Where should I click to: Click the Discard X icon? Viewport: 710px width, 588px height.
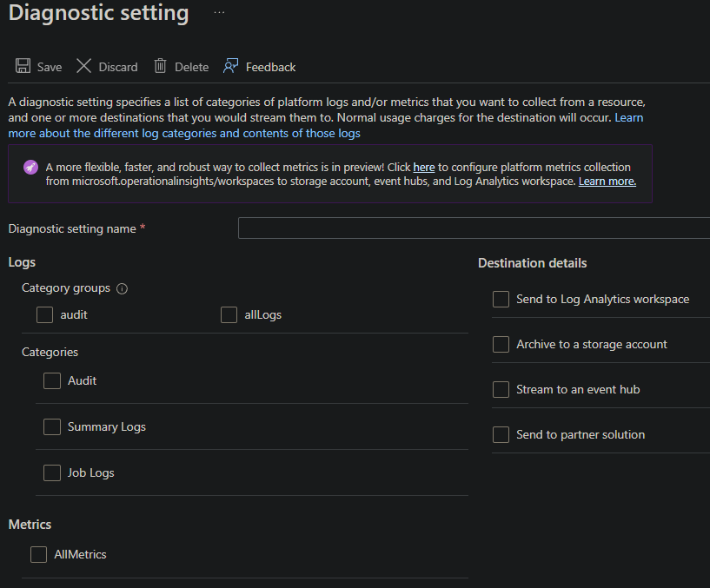point(83,66)
